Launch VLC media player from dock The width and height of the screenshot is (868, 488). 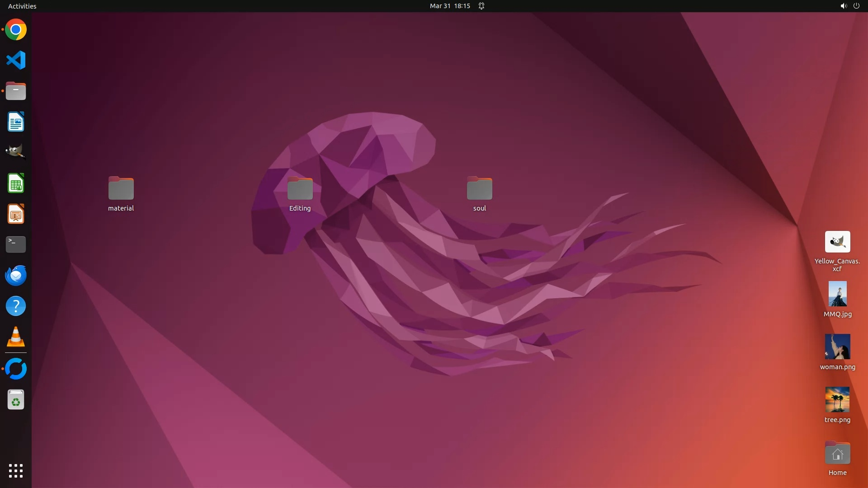(16, 337)
